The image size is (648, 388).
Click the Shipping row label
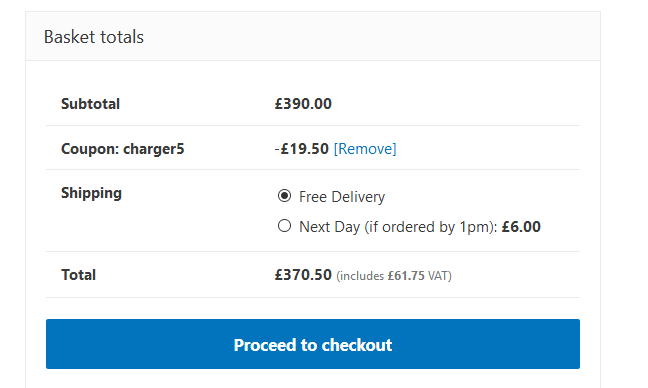point(91,193)
